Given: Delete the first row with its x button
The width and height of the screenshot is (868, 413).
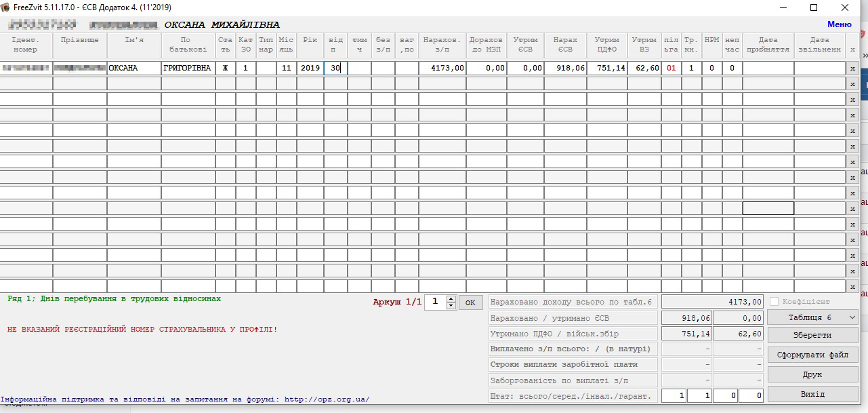Looking at the screenshot, I should click(x=852, y=68).
